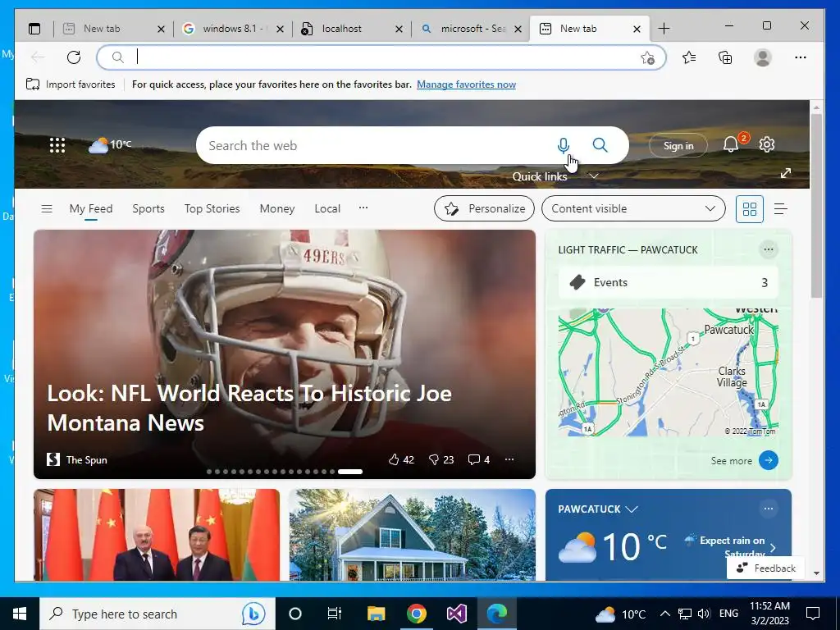Screen dimensions: 840x630
Task: Open a new browser tab
Action: click(664, 29)
